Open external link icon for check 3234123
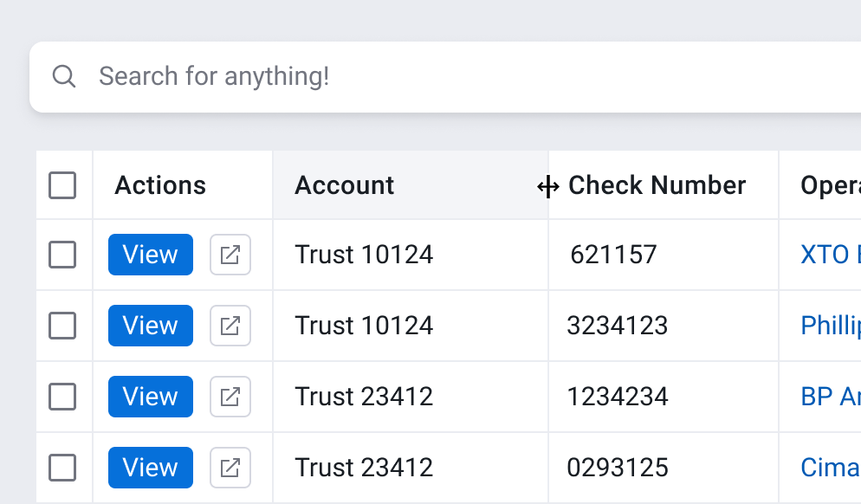 point(230,326)
